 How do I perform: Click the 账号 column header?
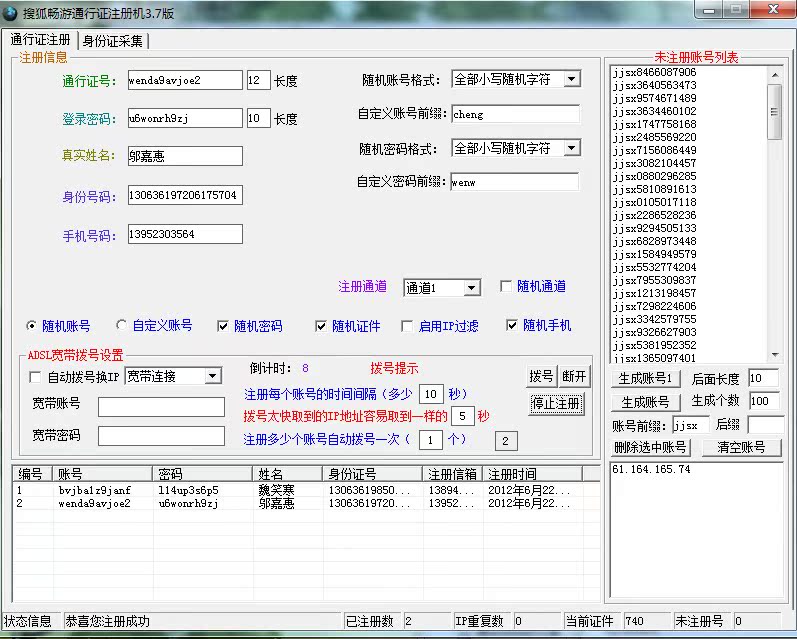pos(102,474)
